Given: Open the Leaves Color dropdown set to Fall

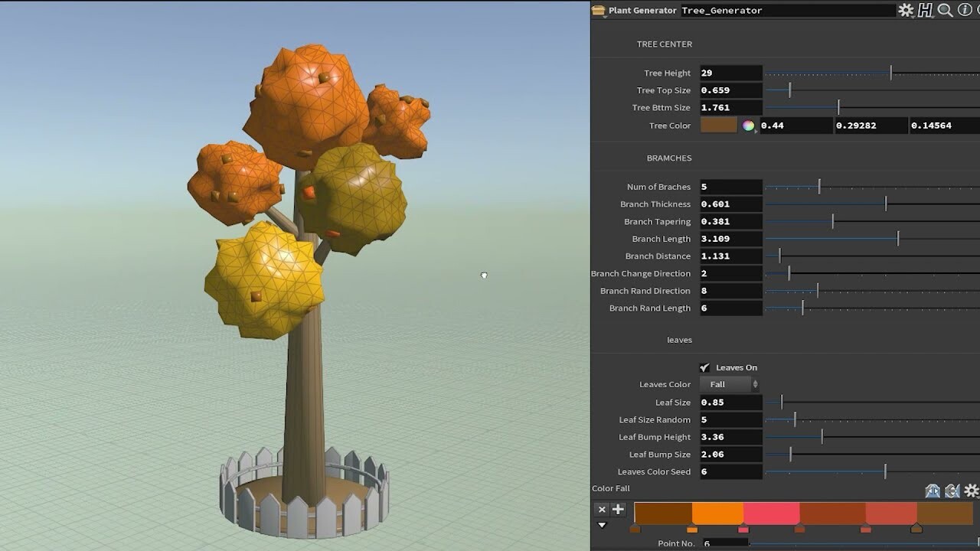Looking at the screenshot, I should tap(729, 384).
